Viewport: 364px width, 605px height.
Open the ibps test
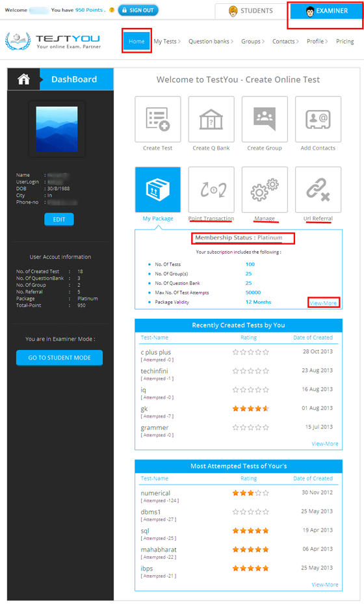click(x=147, y=569)
